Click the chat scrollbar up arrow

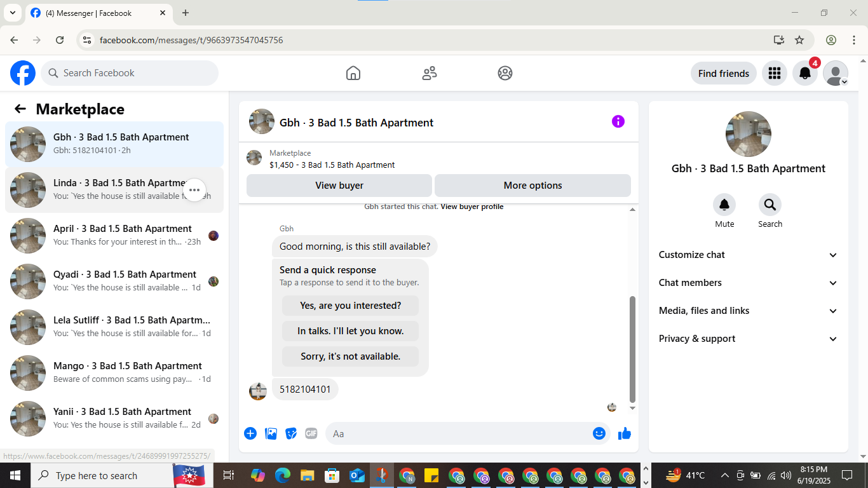(x=632, y=210)
